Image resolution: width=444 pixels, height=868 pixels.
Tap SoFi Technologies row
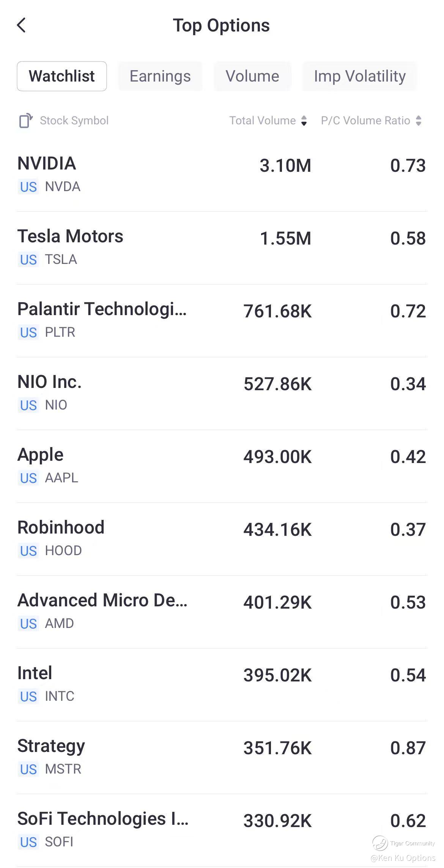tap(222, 830)
